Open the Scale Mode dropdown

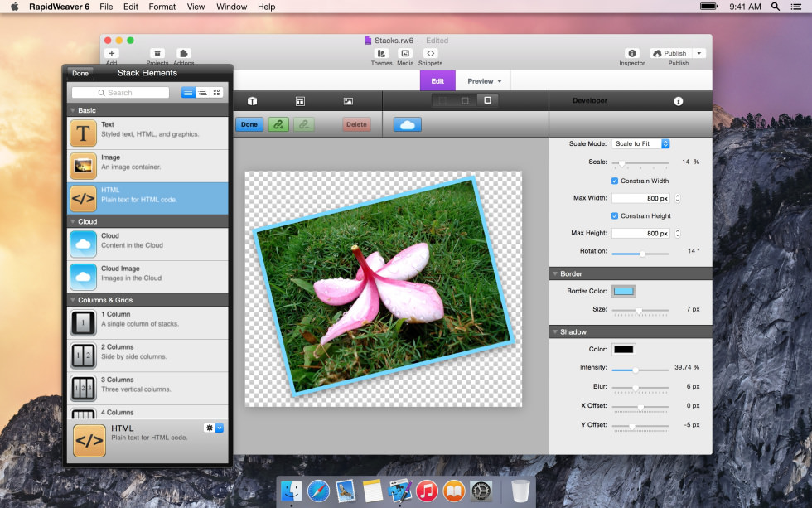pyautogui.click(x=640, y=143)
